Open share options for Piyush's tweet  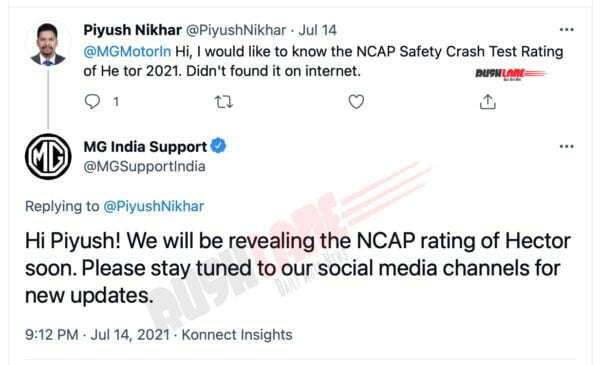[488, 102]
